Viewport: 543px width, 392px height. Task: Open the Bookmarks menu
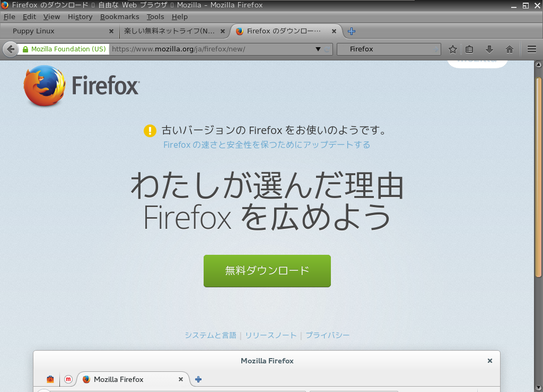119,16
